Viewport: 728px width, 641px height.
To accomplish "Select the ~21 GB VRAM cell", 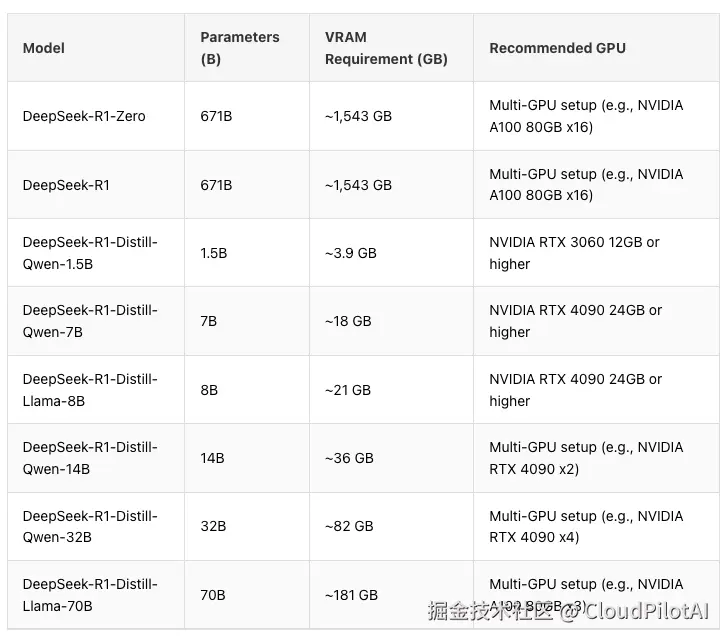I will 348,390.
